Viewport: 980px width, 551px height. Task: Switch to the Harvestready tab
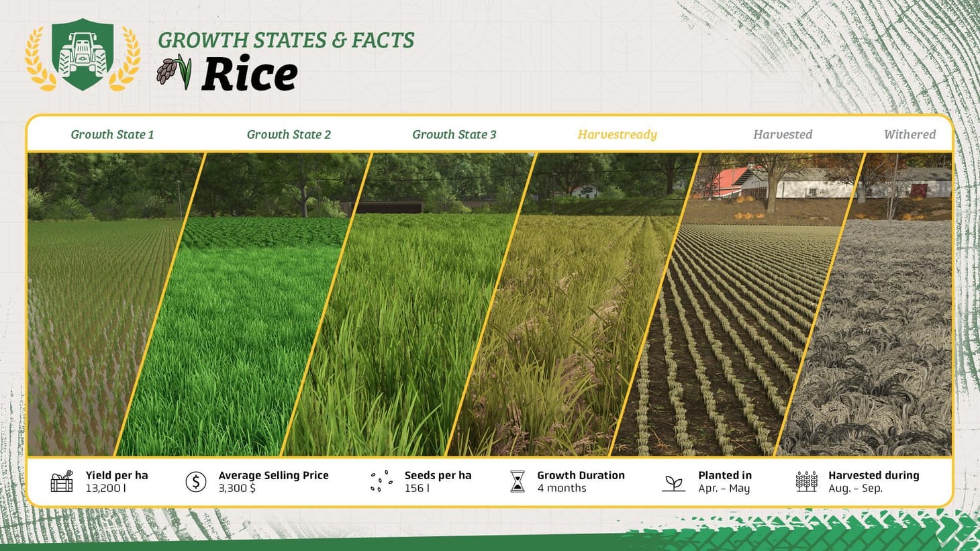616,134
